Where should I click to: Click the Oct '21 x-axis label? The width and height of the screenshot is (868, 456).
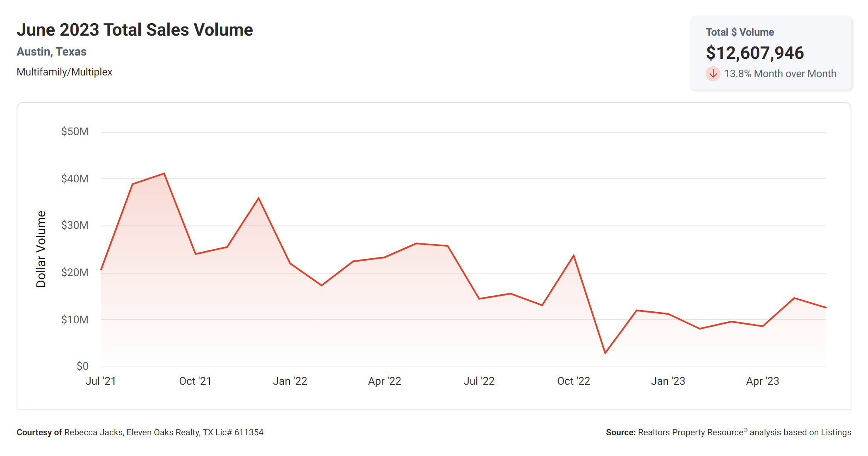point(195,381)
